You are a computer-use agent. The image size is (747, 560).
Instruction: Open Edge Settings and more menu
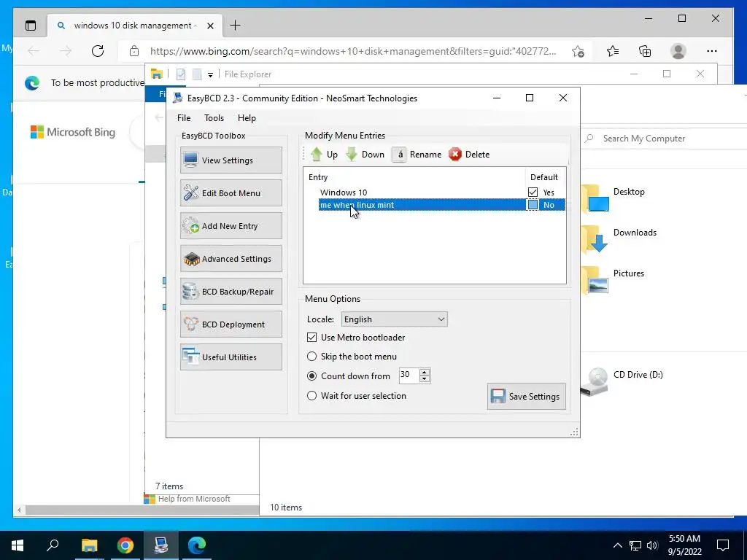pyautogui.click(x=712, y=51)
